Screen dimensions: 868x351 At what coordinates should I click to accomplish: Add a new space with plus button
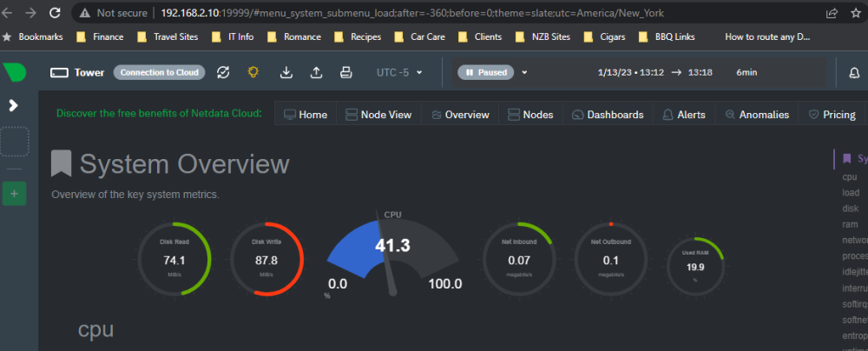[15, 194]
